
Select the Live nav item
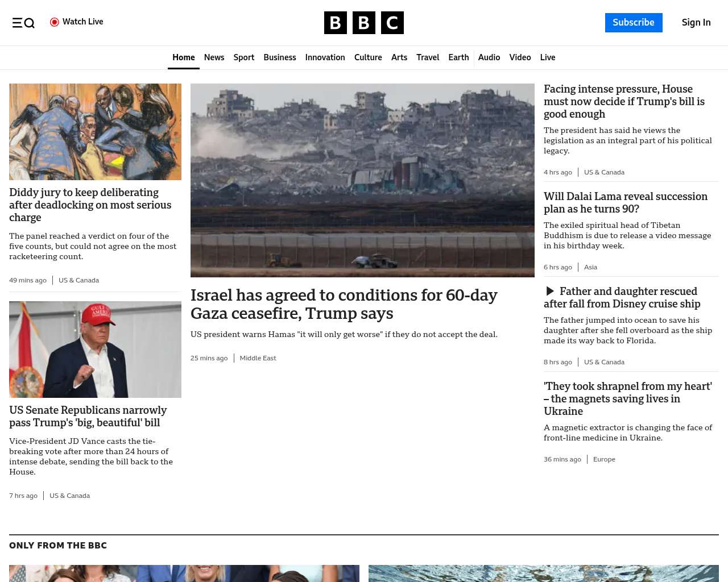pyautogui.click(x=548, y=57)
